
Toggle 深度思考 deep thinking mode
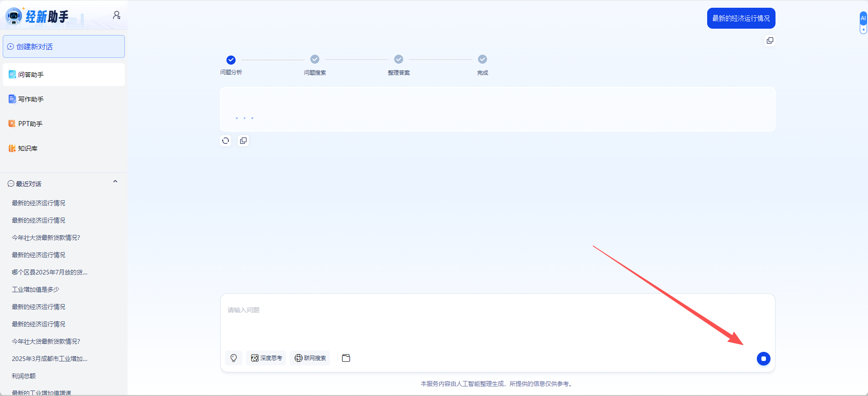267,358
